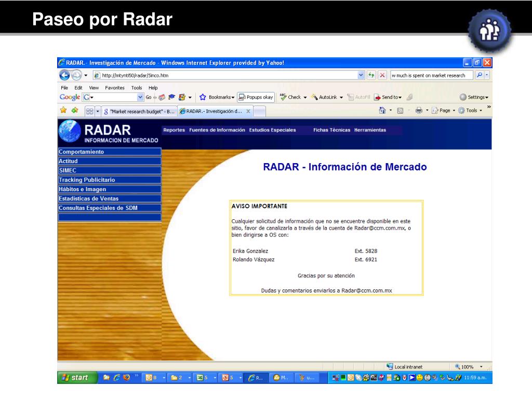Click the RSS Feeds icon
532x399 pixels.
click(x=400, y=111)
